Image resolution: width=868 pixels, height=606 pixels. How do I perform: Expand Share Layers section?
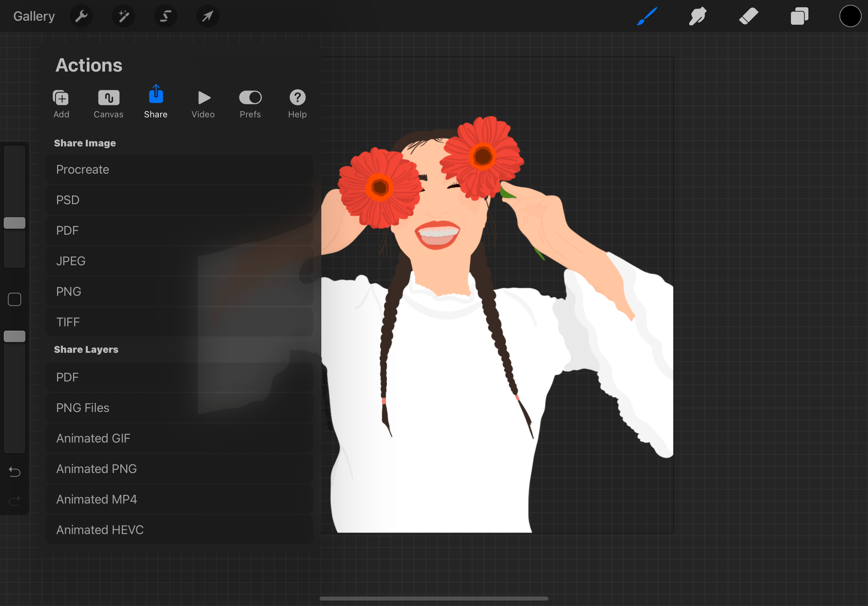86,349
